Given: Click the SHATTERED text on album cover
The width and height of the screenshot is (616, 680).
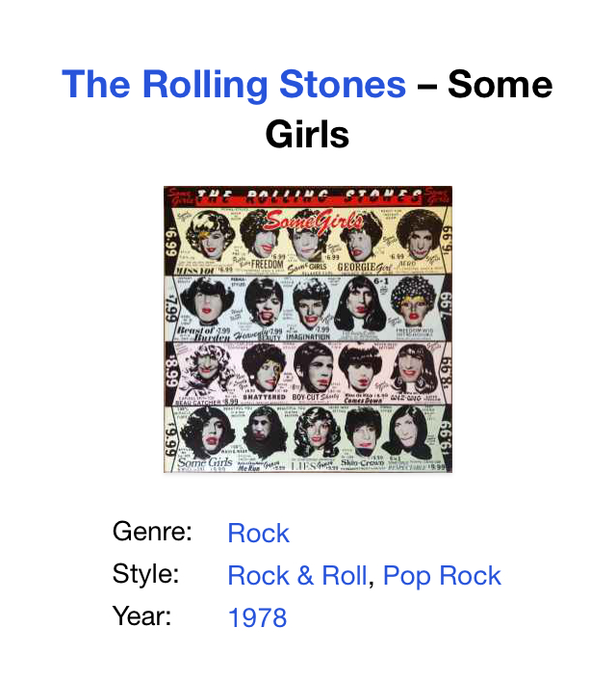Looking at the screenshot, I should pyautogui.click(x=264, y=397).
